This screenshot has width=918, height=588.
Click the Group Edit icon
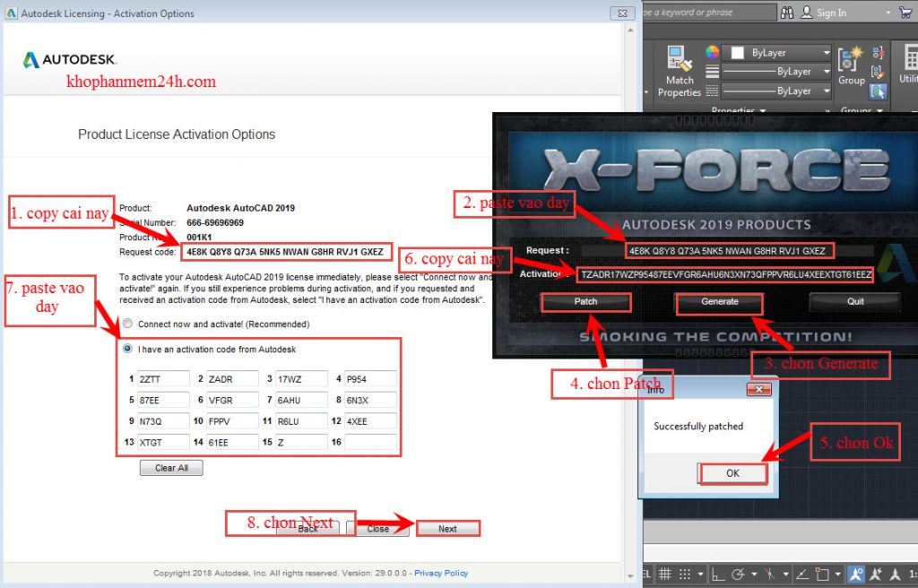click(x=879, y=72)
